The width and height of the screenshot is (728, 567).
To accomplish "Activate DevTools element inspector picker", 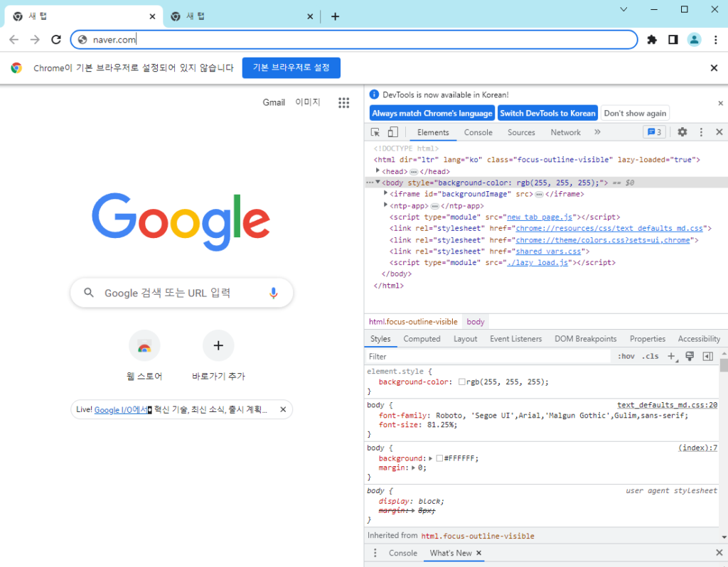I will [x=375, y=132].
